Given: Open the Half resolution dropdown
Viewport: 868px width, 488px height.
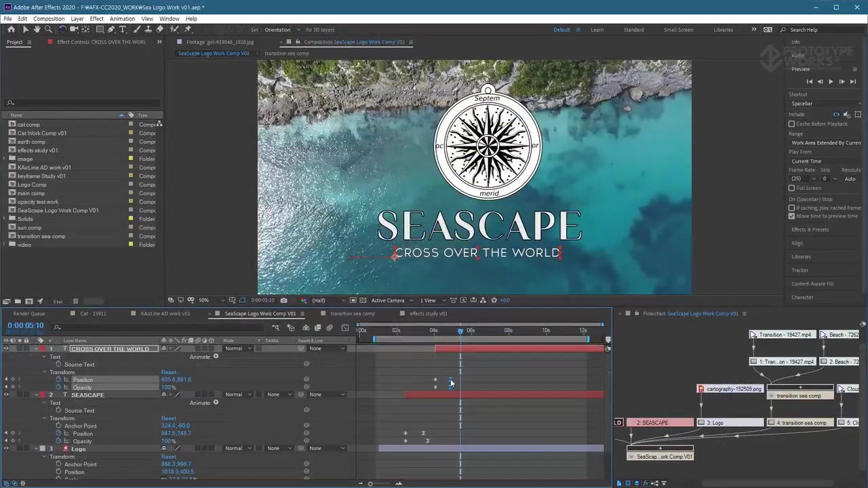Looking at the screenshot, I should point(319,300).
